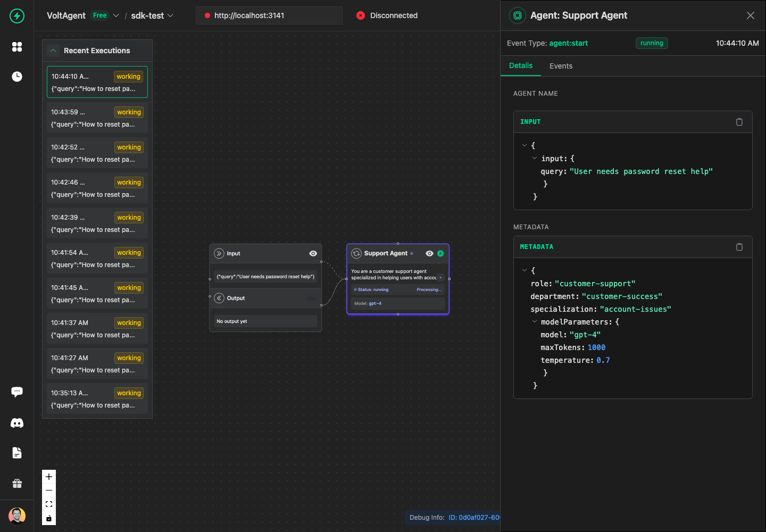Screen dimensions: 766x532
Task: Select the 10:42:52 execution entry
Action: [x=97, y=153]
